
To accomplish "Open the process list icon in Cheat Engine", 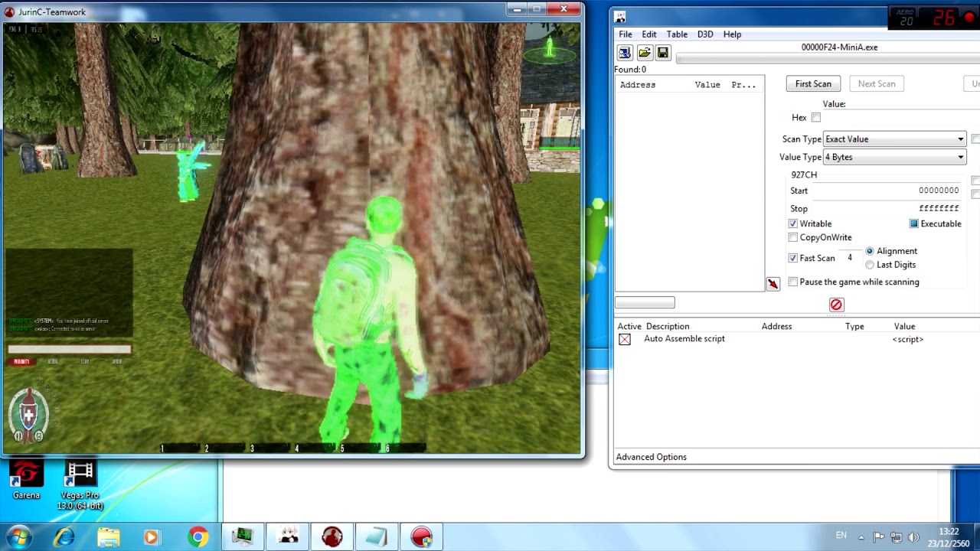I will [x=625, y=53].
